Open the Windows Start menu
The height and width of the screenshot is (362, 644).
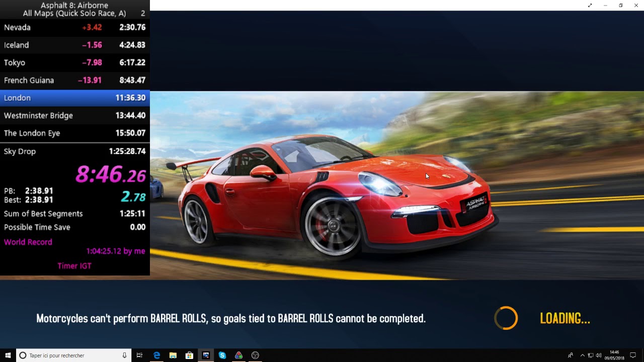tap(8, 355)
